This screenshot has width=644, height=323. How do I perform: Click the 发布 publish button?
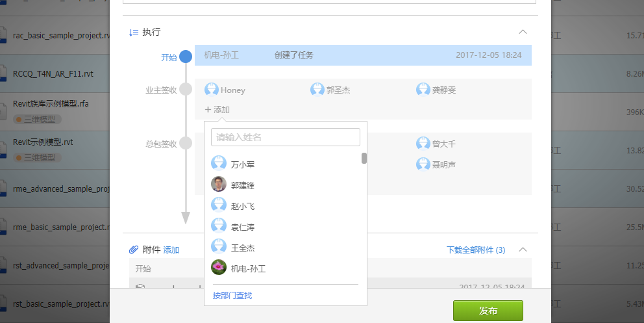[488, 311]
